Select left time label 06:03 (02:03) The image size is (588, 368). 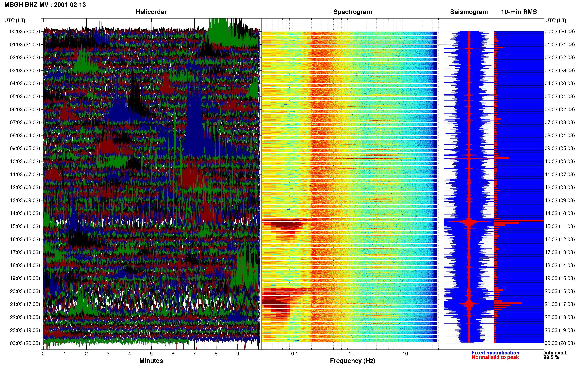pyautogui.click(x=25, y=110)
